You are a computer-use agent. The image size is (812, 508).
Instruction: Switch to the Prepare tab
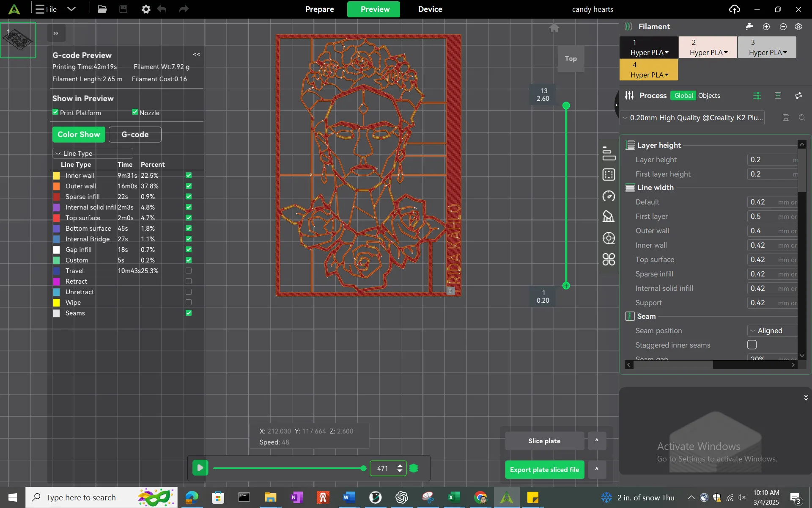[x=320, y=9]
